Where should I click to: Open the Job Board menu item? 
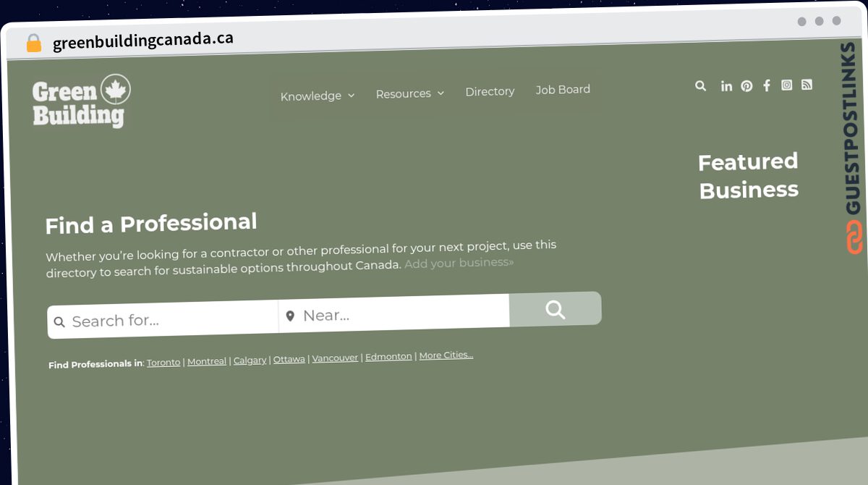563,90
